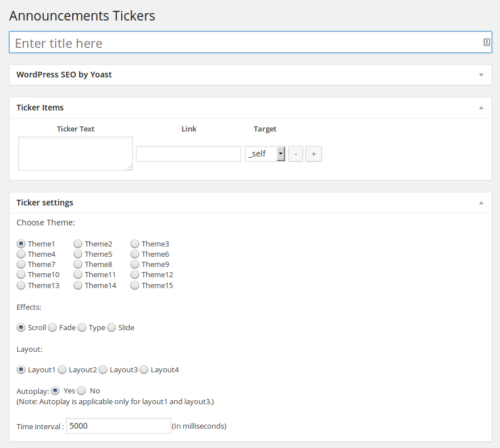Viewport: 500px width, 448px height.
Task: Click the Time interval input field
Action: click(x=118, y=426)
